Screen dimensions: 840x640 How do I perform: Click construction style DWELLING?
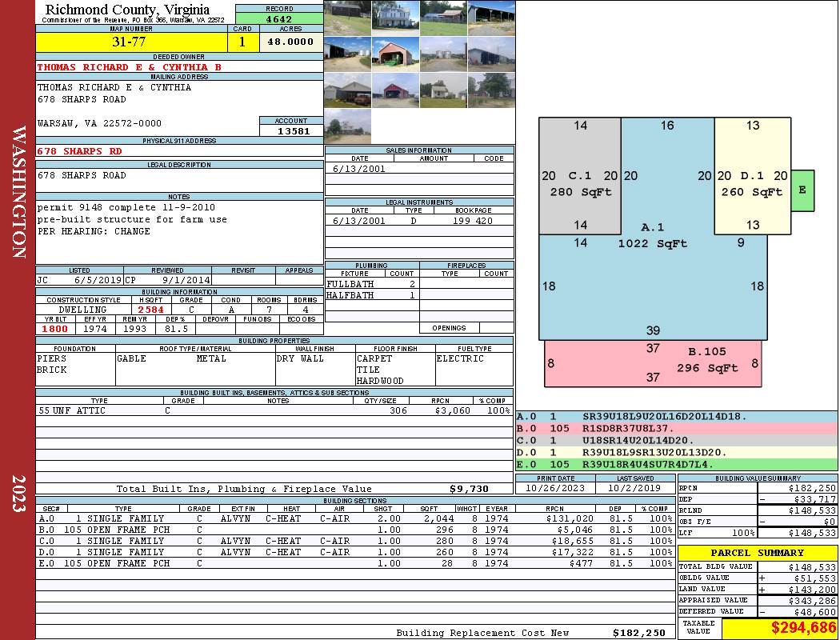tap(82, 310)
